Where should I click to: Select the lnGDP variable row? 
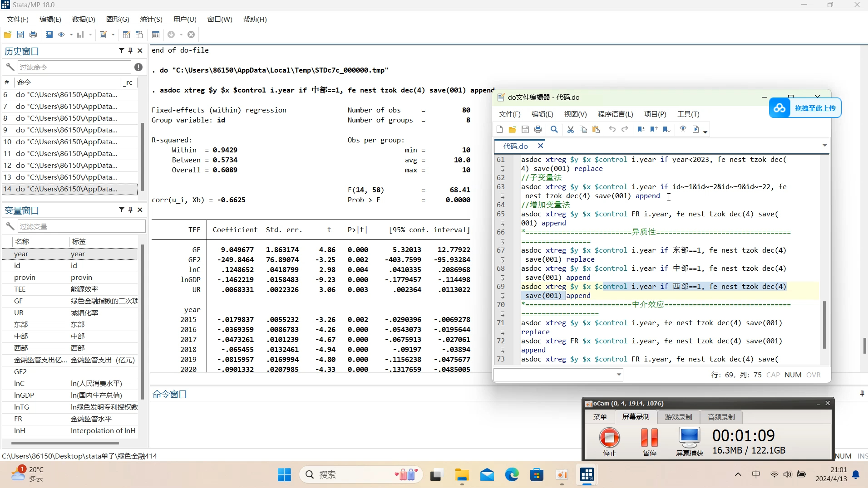[x=70, y=395]
